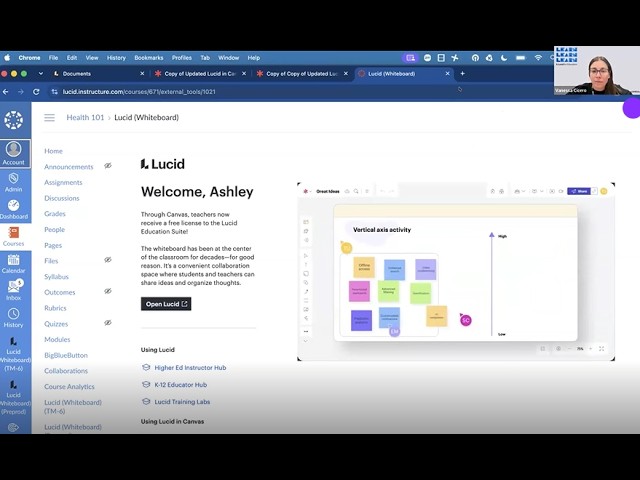Toggle the hamburger course menu icon
640x480 pixels.
pos(49,118)
